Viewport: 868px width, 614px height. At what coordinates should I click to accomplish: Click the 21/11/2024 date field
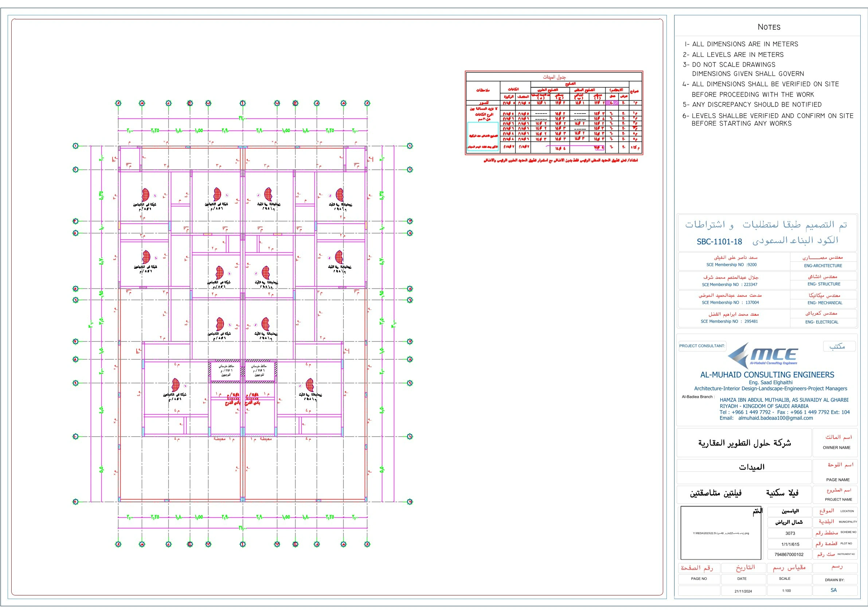click(743, 591)
